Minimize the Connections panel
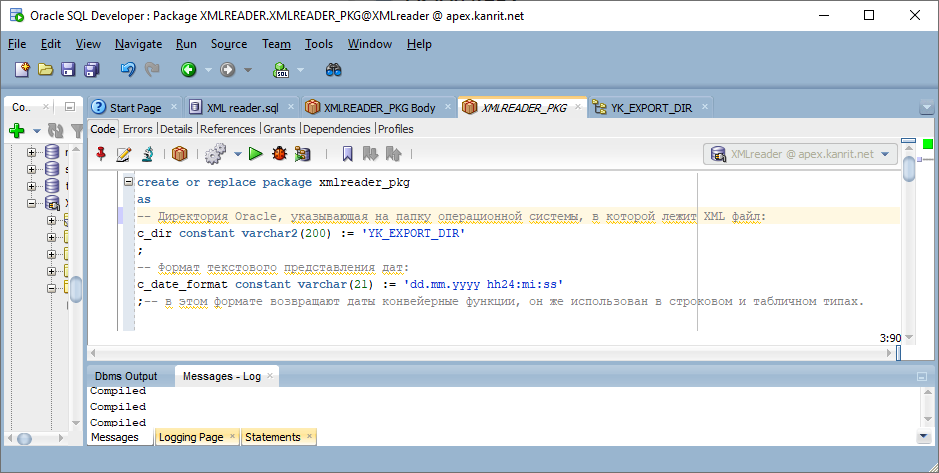This screenshot has width=939, height=473. (x=70, y=107)
